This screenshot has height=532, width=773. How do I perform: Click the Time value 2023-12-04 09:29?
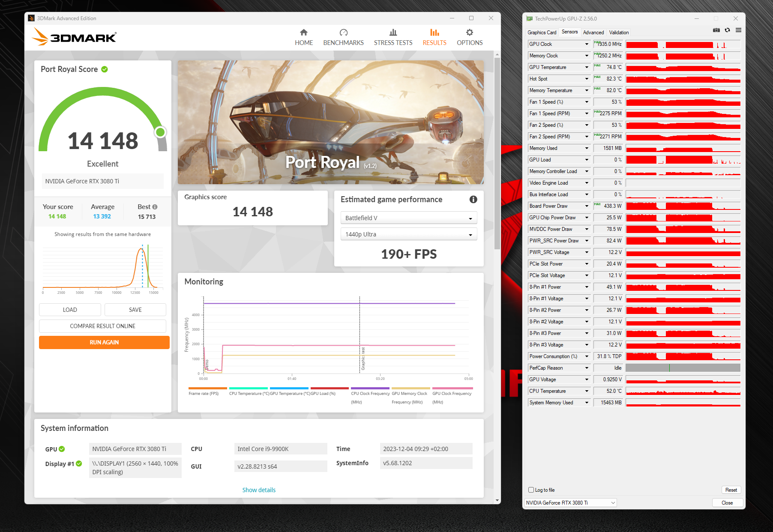pos(426,449)
